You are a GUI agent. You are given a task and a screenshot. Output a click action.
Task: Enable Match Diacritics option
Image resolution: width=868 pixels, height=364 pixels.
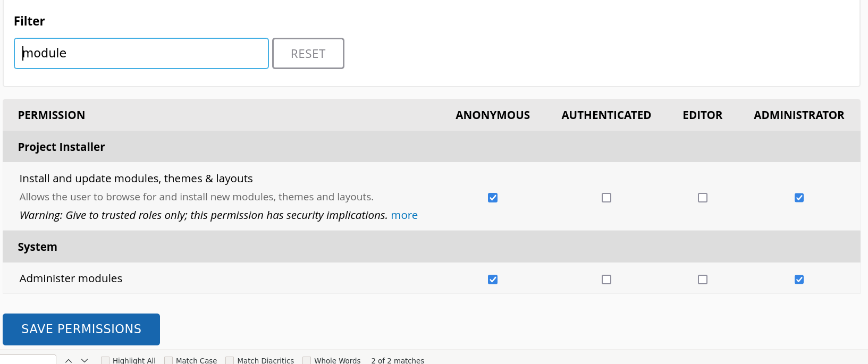(230, 360)
